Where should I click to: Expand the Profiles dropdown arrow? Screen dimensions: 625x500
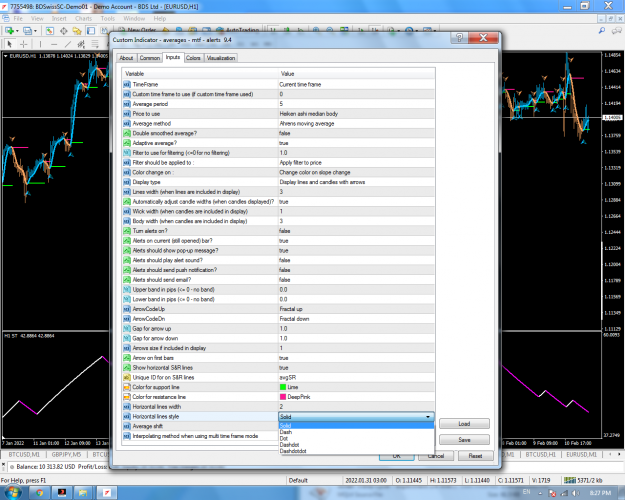pos(35,31)
